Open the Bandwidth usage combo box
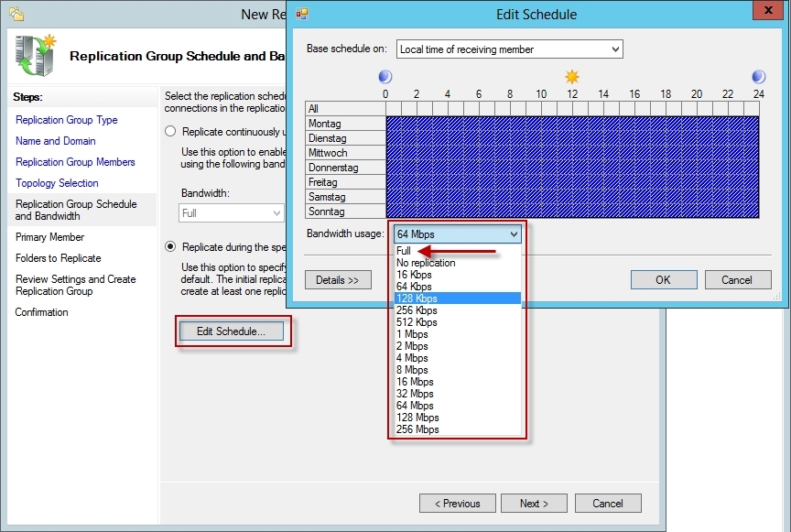 click(457, 234)
